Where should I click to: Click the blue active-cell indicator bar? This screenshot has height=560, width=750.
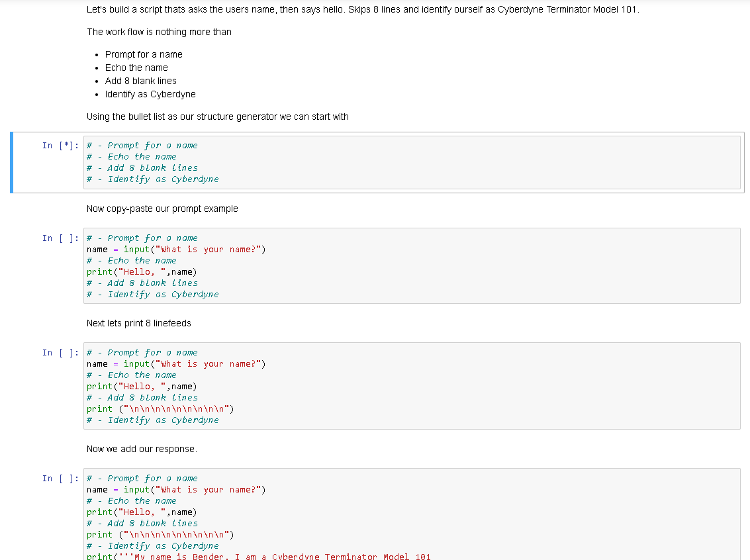tap(11, 162)
